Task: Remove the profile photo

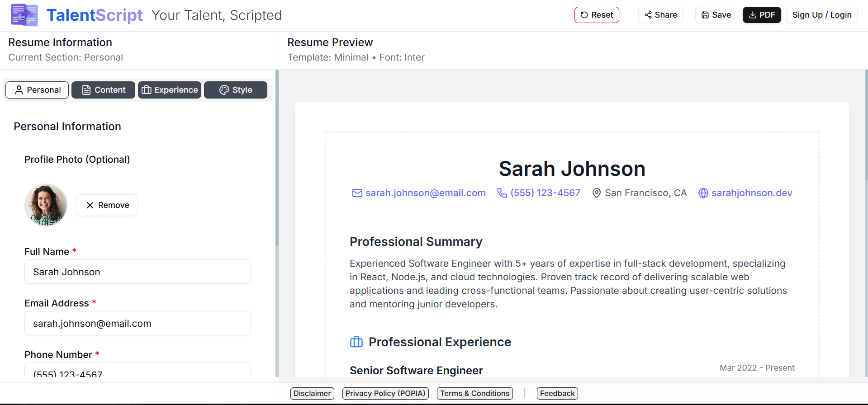Action: 107,205
